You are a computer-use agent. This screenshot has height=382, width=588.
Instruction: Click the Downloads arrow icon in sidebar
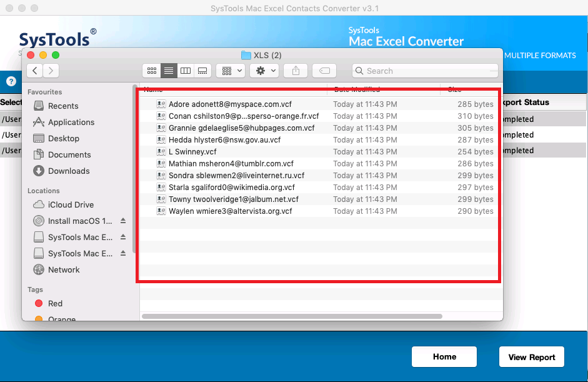39,171
